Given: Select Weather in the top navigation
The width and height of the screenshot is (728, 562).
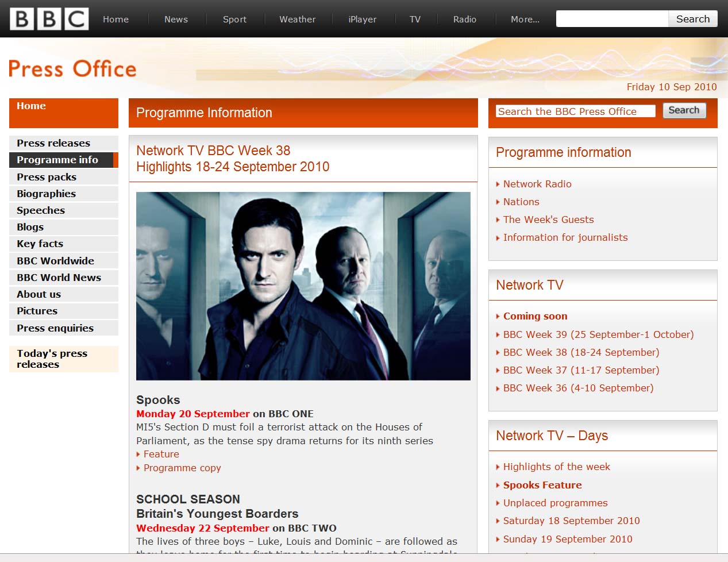Looking at the screenshot, I should 297,19.
